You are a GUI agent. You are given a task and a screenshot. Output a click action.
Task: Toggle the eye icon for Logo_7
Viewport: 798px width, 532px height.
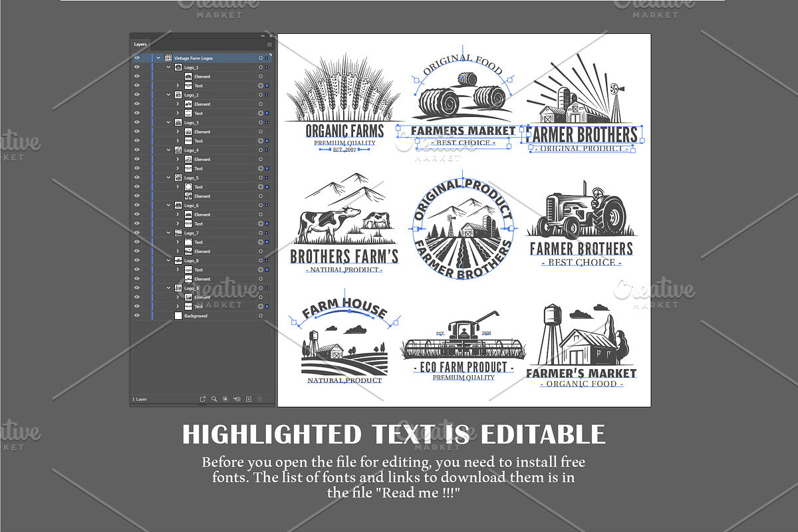click(x=137, y=233)
